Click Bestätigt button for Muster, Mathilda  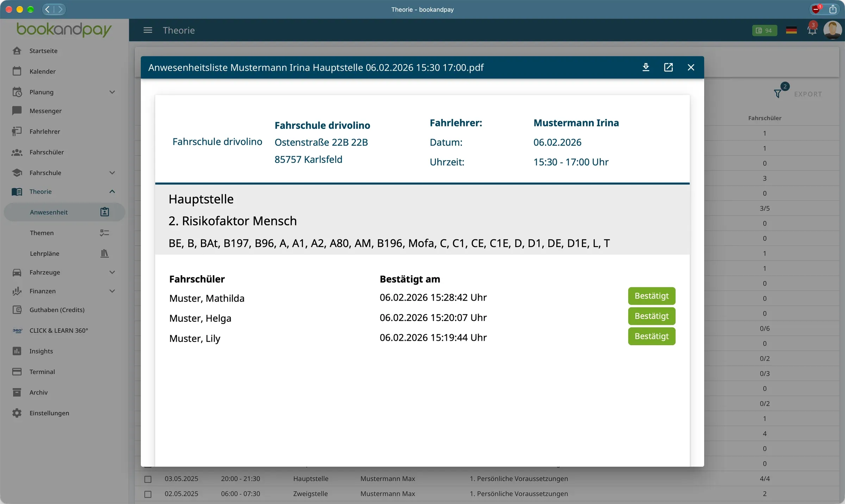tap(652, 296)
